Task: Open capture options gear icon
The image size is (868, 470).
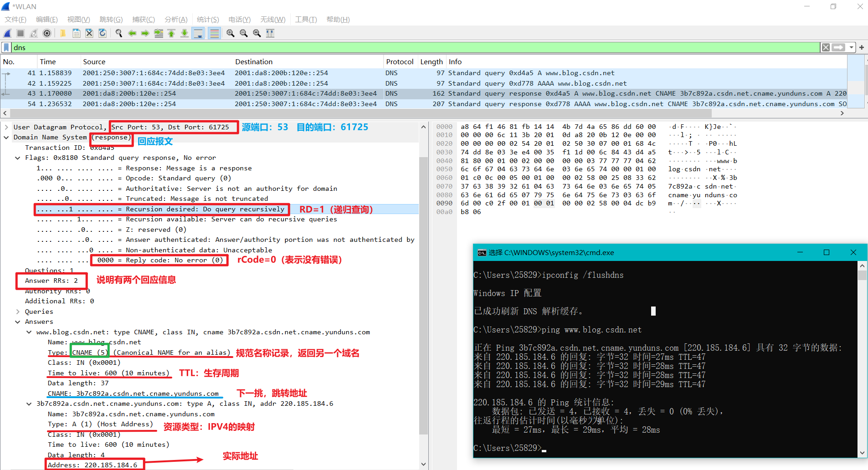Action: pos(47,33)
